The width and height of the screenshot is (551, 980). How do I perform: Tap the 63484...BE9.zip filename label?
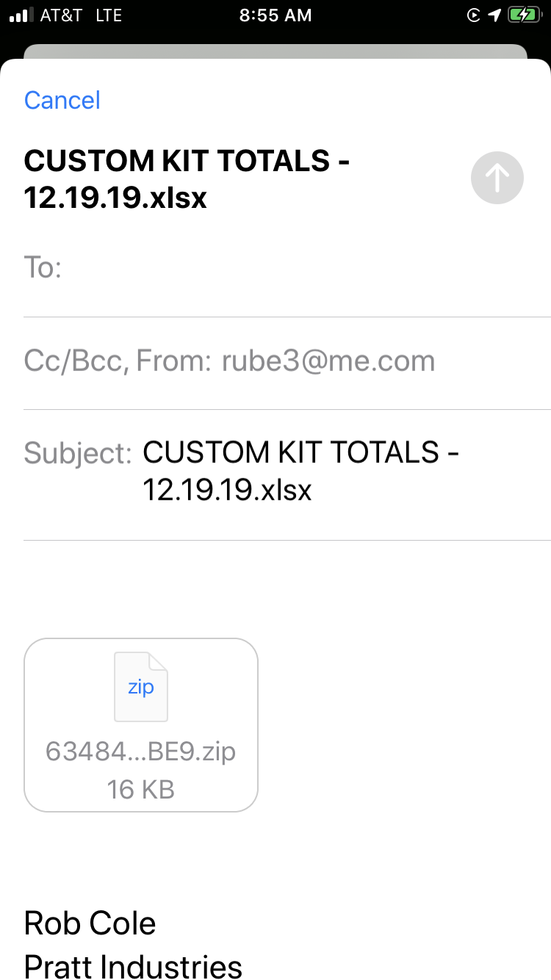point(141,752)
